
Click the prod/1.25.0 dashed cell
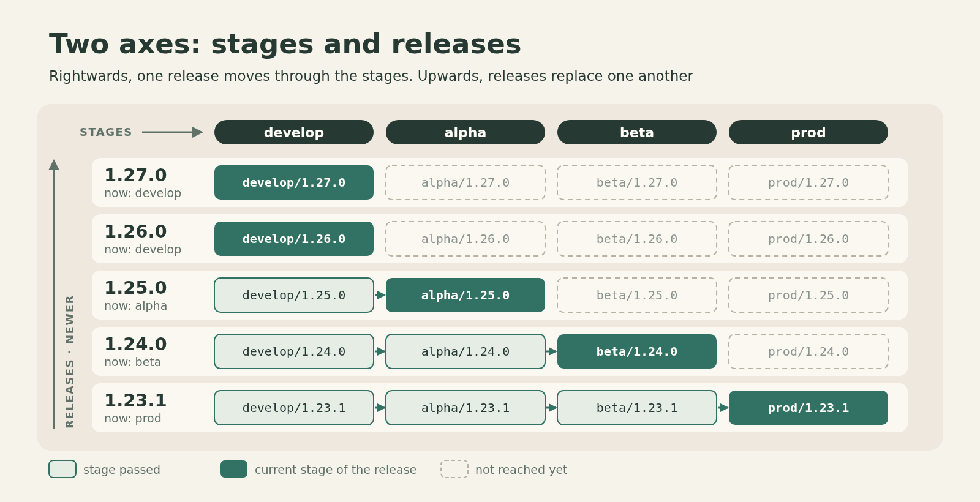click(809, 295)
